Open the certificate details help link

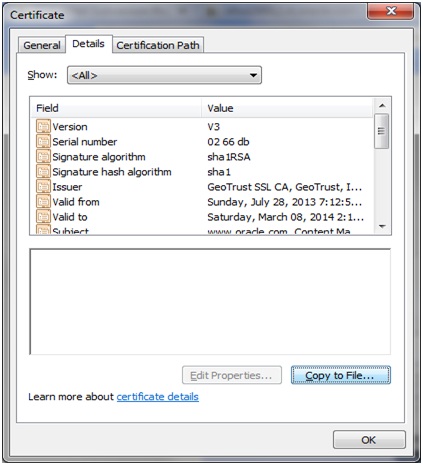click(x=158, y=397)
